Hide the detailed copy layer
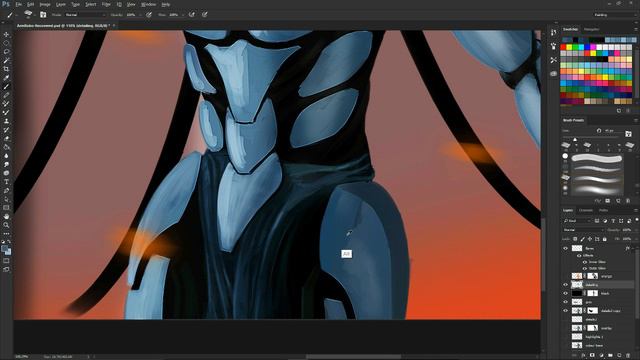Screen dimensions: 640x360 (x=566, y=311)
